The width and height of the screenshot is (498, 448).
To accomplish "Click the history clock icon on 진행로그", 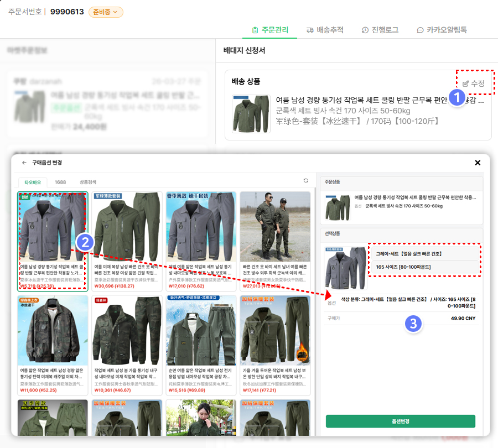I will click(x=365, y=30).
